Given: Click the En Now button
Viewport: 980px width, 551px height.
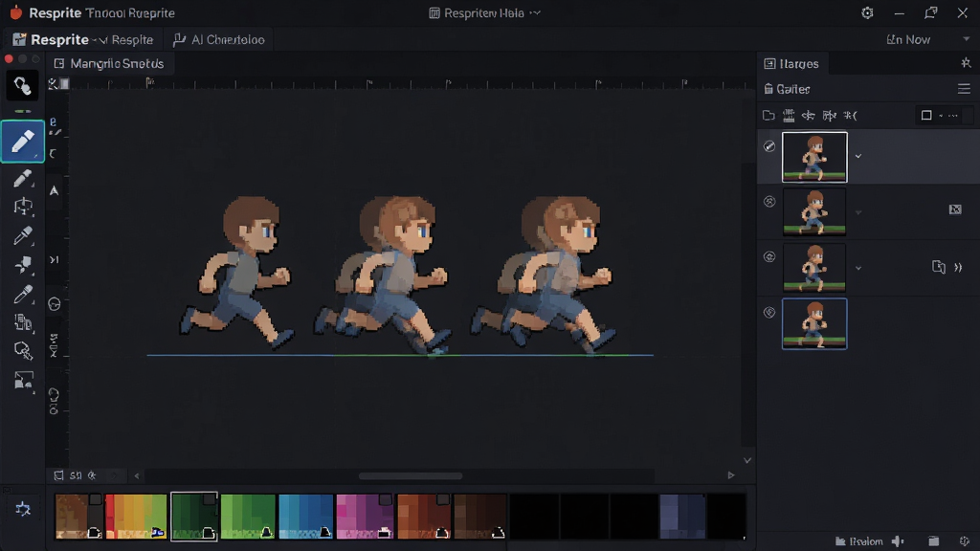Looking at the screenshot, I should pos(908,39).
